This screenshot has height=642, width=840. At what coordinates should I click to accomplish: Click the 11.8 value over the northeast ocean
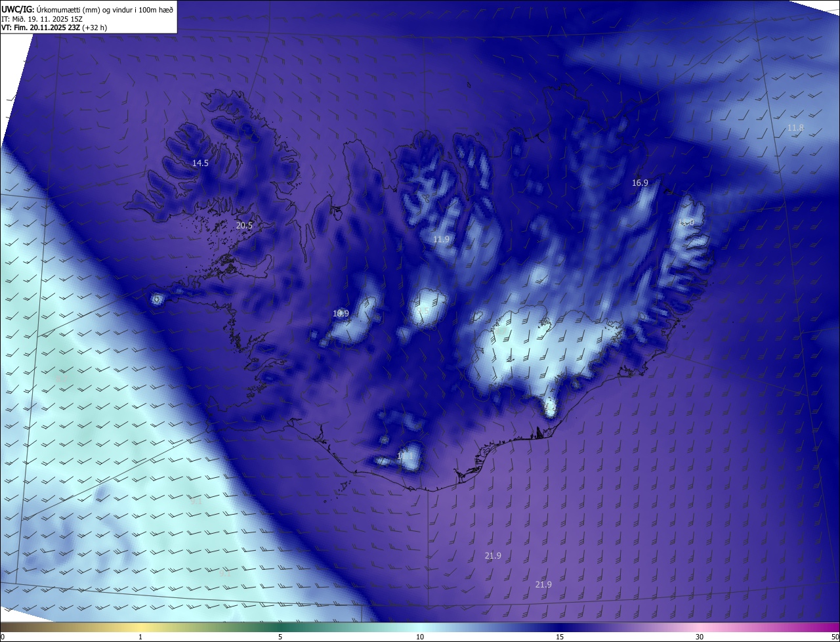coord(795,127)
